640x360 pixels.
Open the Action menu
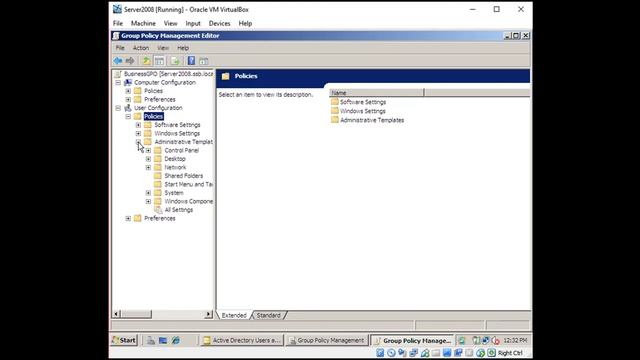141,48
